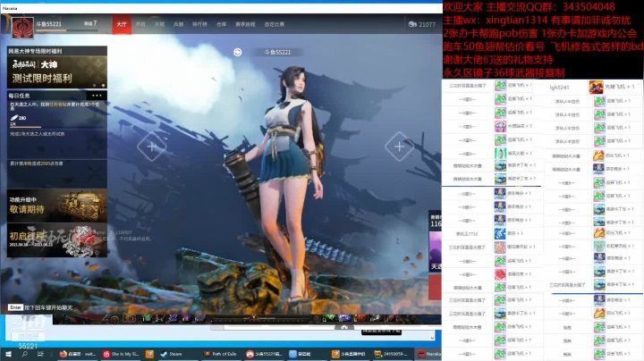Open the 测试限时福利 promotion banner
The width and height of the screenshot is (644, 361).
tap(57, 71)
